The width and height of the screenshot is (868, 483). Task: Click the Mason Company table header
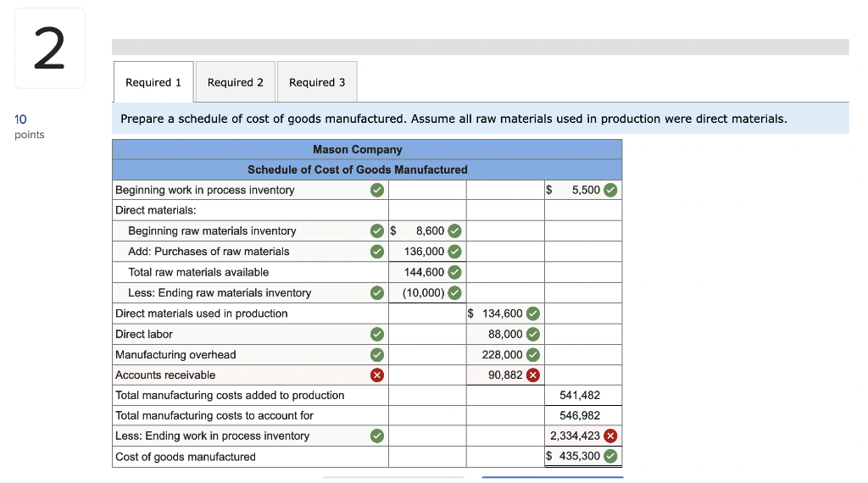coord(367,149)
